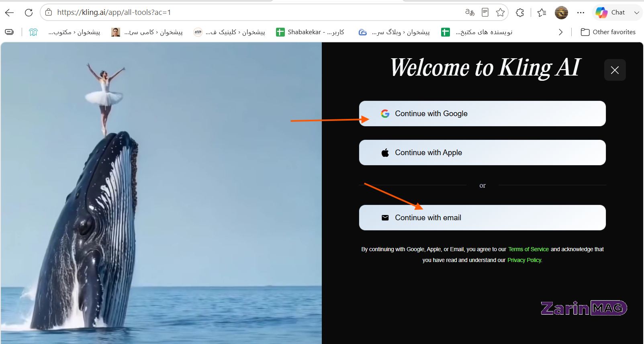
Task: Reload the Kling AI page
Action: 29,12
